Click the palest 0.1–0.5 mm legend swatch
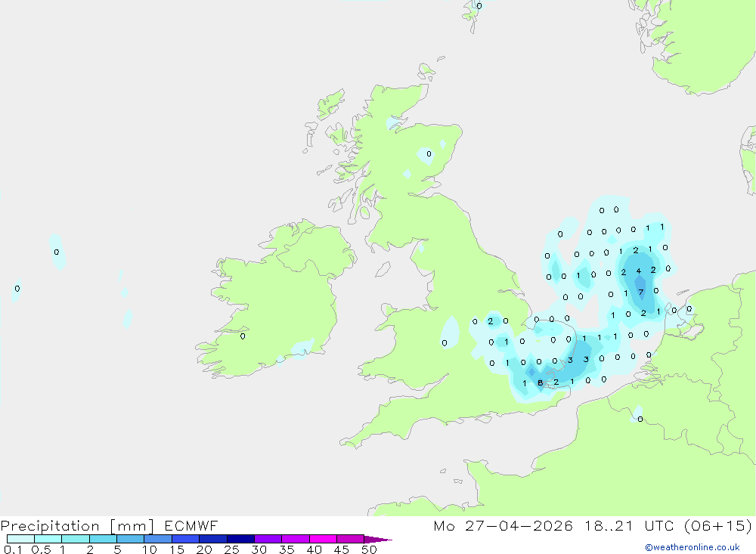This screenshot has height=554, width=756. [x=20, y=539]
